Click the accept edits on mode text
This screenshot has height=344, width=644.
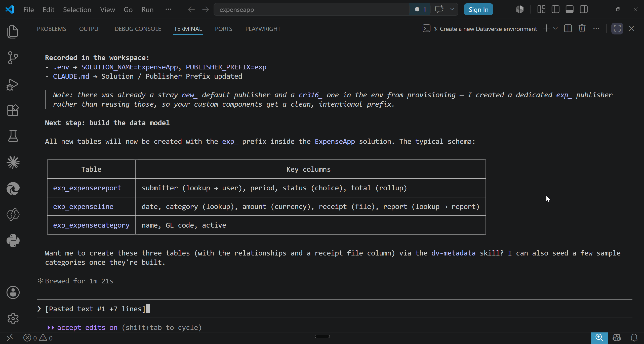[87, 327]
